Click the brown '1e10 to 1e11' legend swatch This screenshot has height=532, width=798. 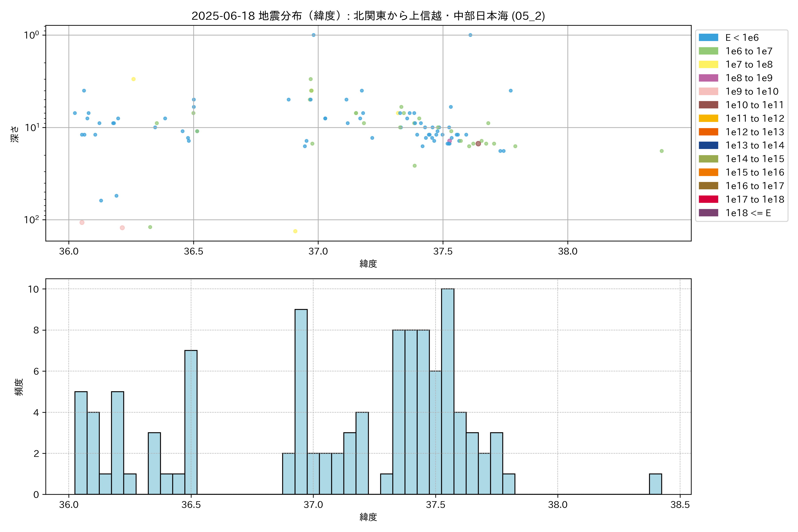coord(708,105)
